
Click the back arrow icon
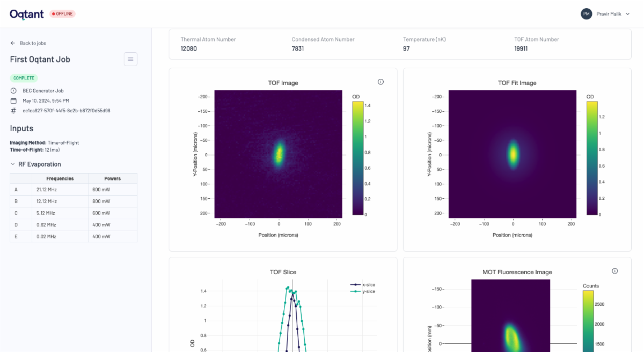[x=13, y=43]
